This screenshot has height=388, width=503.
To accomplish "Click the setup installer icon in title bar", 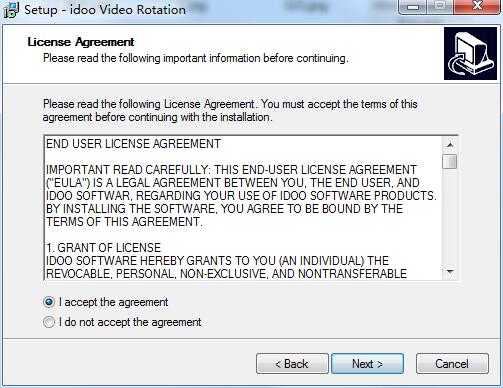I will pyautogui.click(x=11, y=10).
